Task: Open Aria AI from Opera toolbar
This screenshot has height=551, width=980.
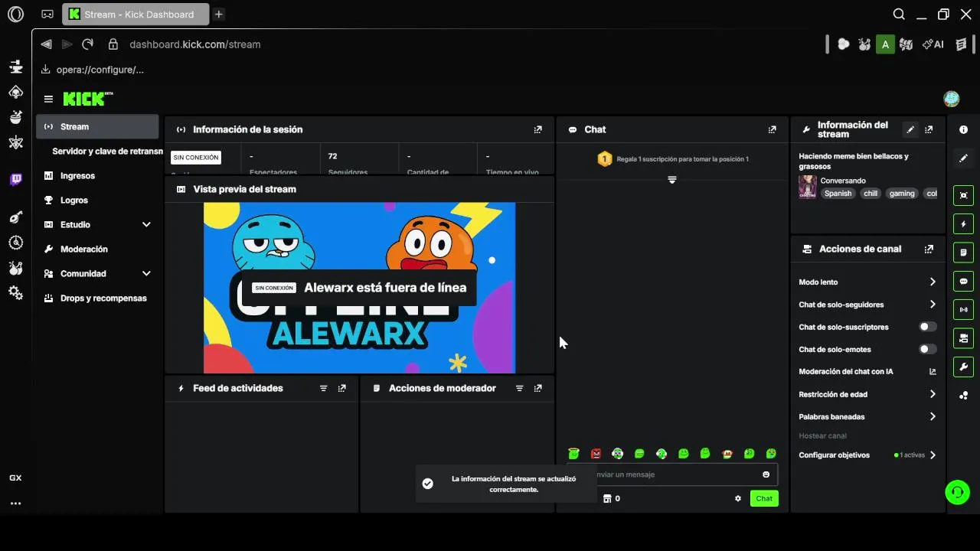Action: click(933, 44)
